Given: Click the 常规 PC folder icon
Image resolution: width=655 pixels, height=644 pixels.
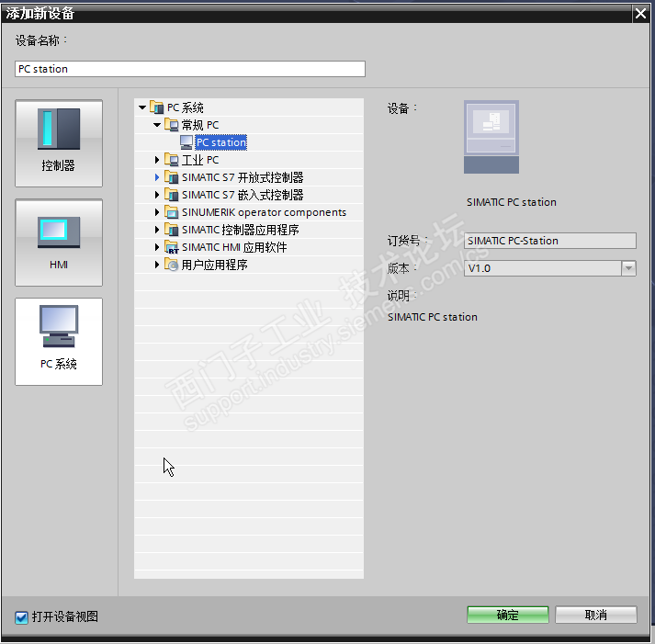Looking at the screenshot, I should pyautogui.click(x=171, y=125).
